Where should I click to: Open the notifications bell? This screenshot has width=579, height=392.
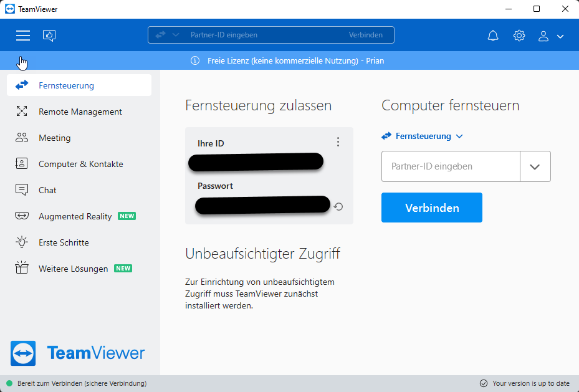coord(493,36)
